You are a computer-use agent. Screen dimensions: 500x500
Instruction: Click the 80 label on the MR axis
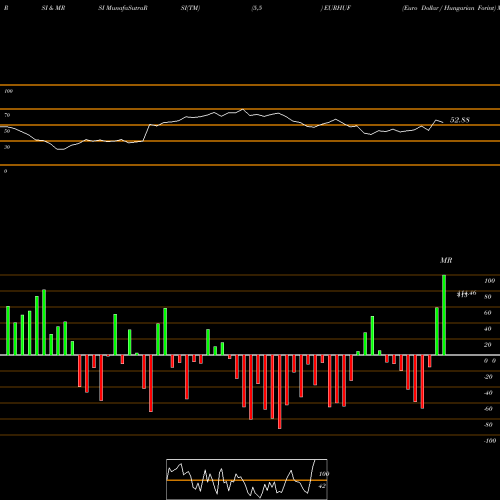(x=488, y=297)
